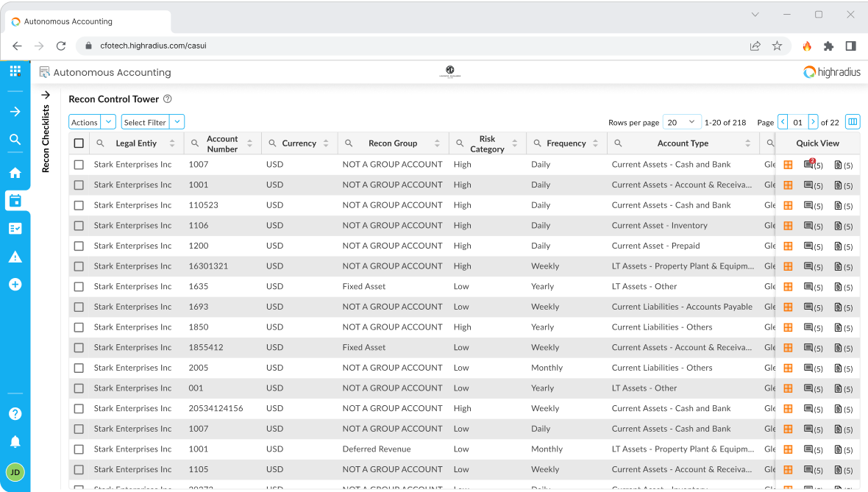Open the rows per page dropdown showing 20
868x492 pixels.
(682, 122)
